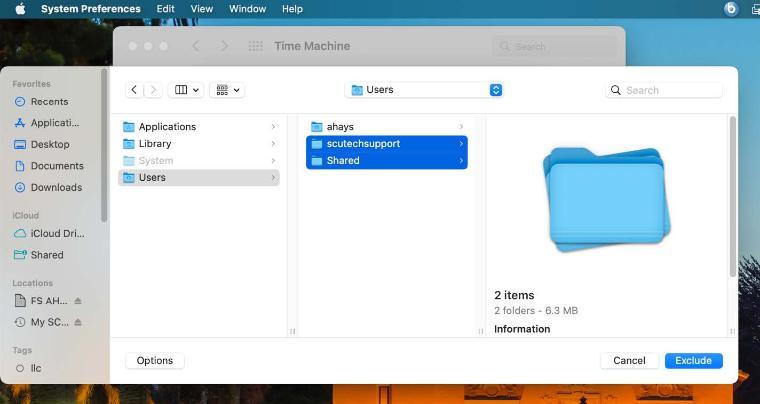The height and width of the screenshot is (404, 760).
Task: Select the scutechsupport folder
Action: tap(387, 144)
